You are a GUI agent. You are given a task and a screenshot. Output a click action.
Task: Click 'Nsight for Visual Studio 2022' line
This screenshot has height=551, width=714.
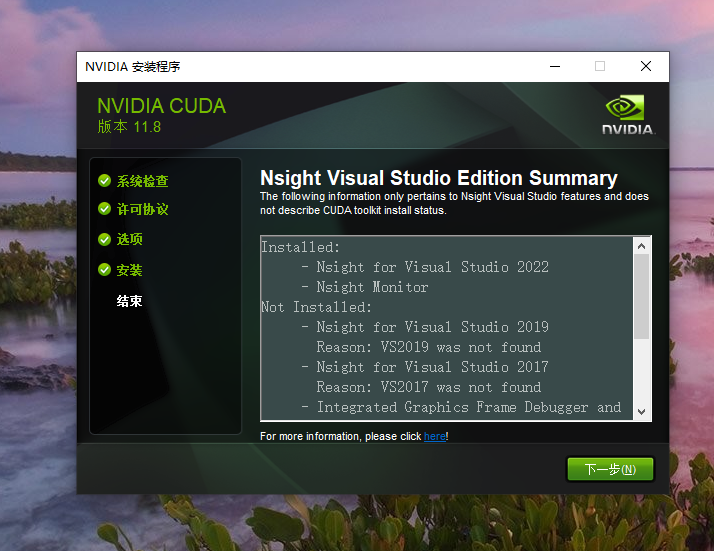tap(433, 267)
